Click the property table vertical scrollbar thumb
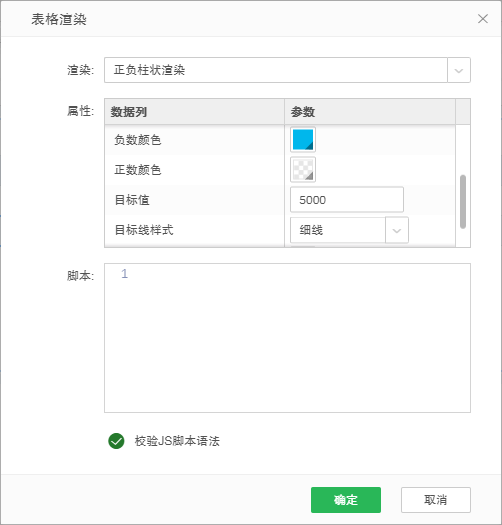The width and height of the screenshot is (502, 525). pos(463,202)
